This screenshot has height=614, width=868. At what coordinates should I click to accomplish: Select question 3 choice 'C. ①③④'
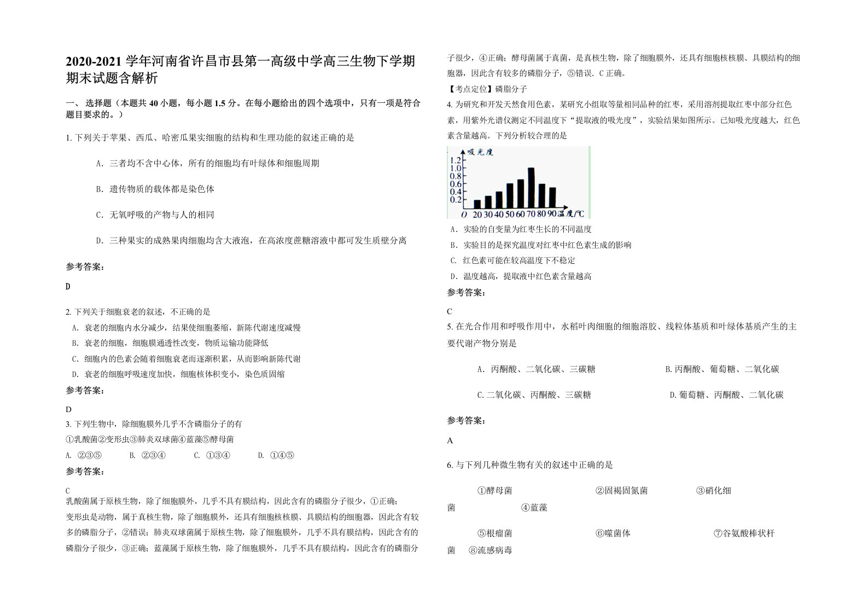212,455
